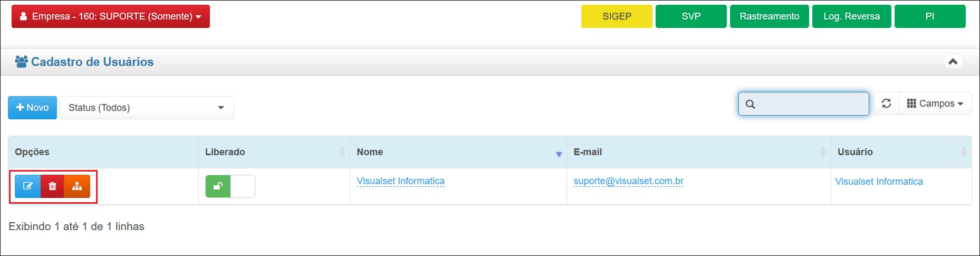The height and width of the screenshot is (256, 980).
Task: Open the SIGEP tab
Action: point(617,16)
